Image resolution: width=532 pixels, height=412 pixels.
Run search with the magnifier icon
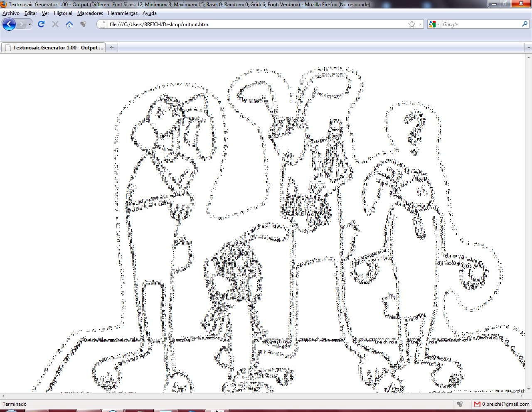(x=525, y=24)
